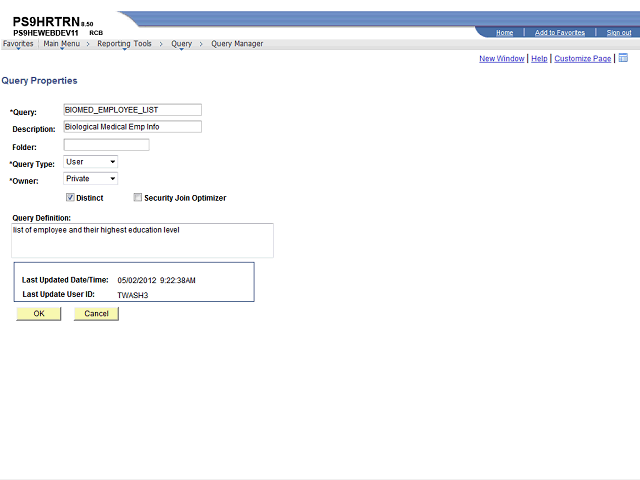
Task: Click the Add to Favorites link
Action: pos(560,33)
